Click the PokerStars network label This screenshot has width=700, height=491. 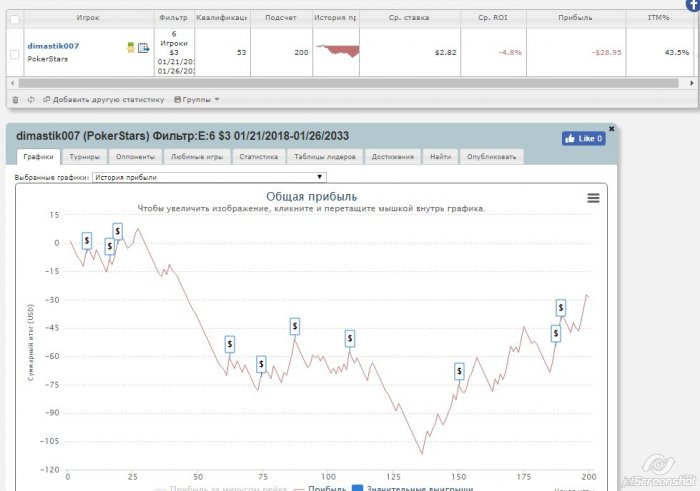tap(47, 59)
